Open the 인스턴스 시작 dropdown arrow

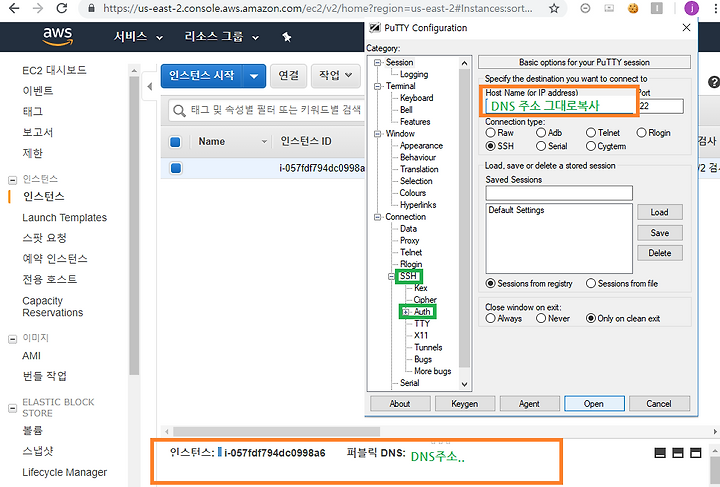pyautogui.click(x=254, y=76)
